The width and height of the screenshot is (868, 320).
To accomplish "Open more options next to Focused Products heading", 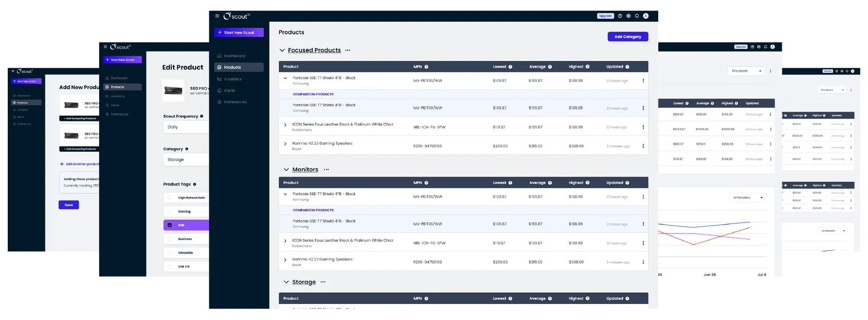I will (348, 51).
